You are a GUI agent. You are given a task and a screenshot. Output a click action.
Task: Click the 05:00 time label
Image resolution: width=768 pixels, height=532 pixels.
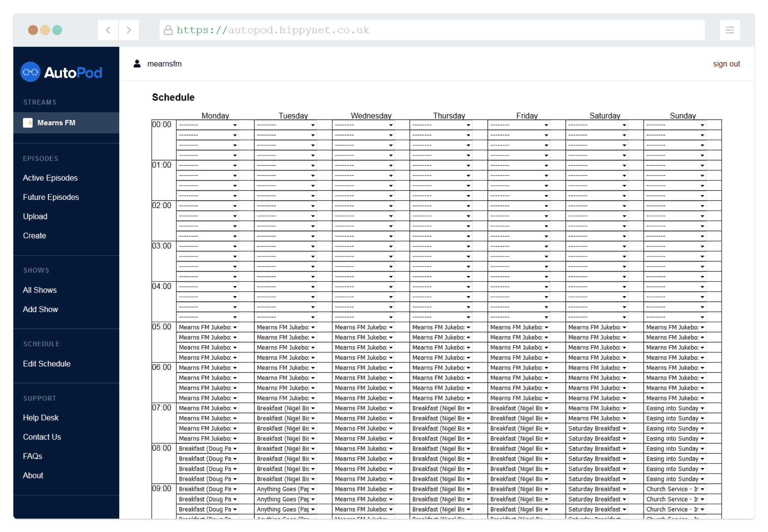pyautogui.click(x=162, y=327)
